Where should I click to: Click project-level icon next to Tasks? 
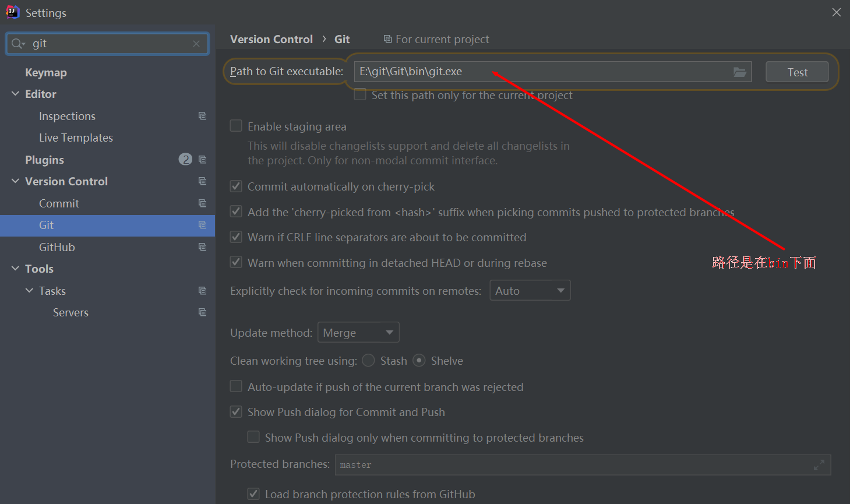pyautogui.click(x=202, y=291)
